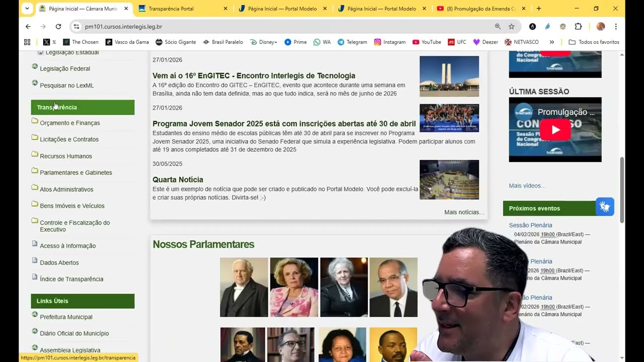Open Índice de Transparência page
The height and width of the screenshot is (362, 644).
(x=71, y=280)
